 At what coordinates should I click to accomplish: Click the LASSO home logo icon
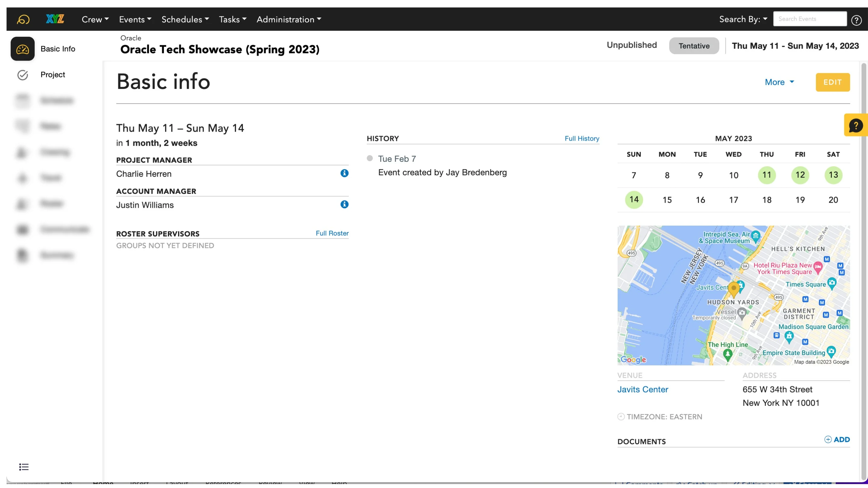(x=23, y=19)
